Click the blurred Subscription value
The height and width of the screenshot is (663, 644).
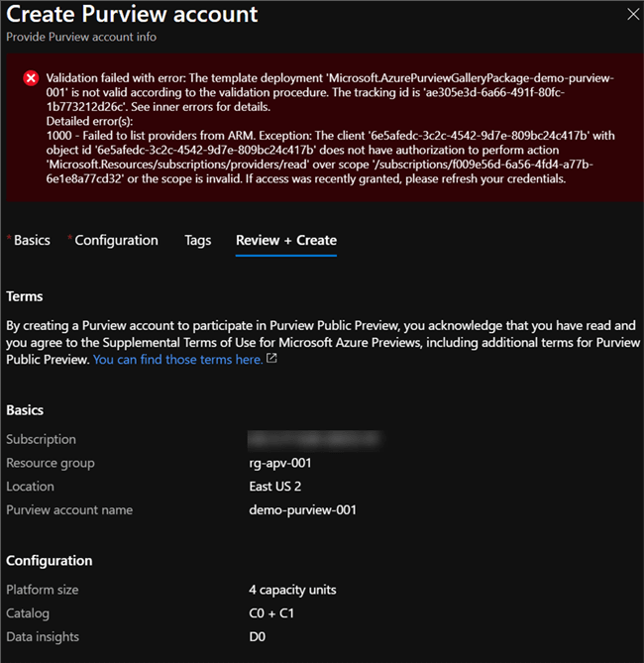(315, 439)
